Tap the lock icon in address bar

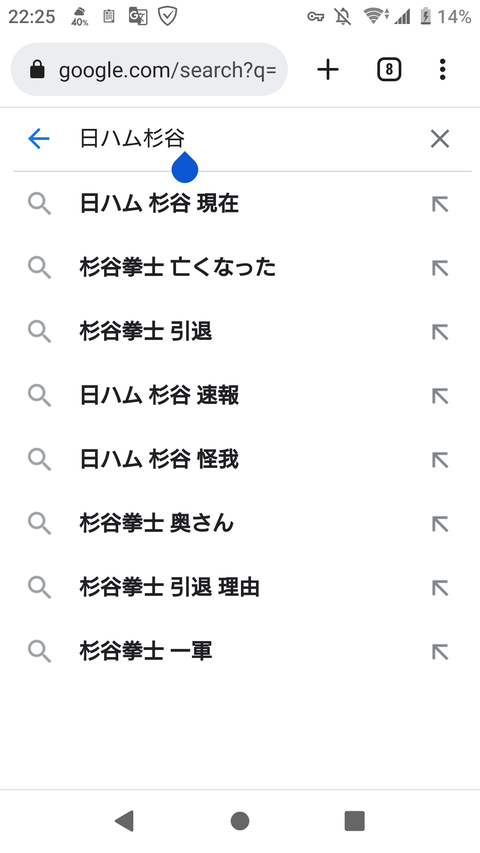coord(37,70)
